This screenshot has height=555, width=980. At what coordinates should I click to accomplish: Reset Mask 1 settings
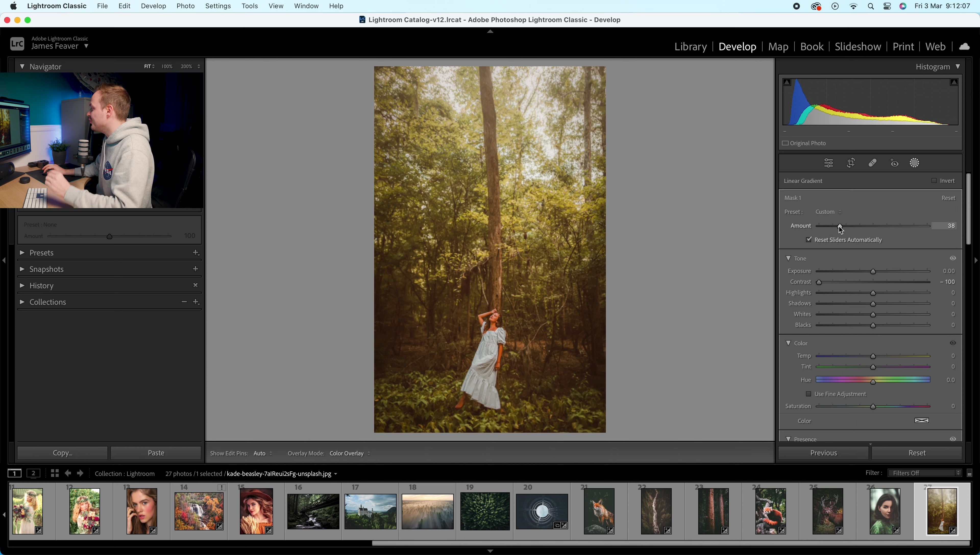coord(948,198)
